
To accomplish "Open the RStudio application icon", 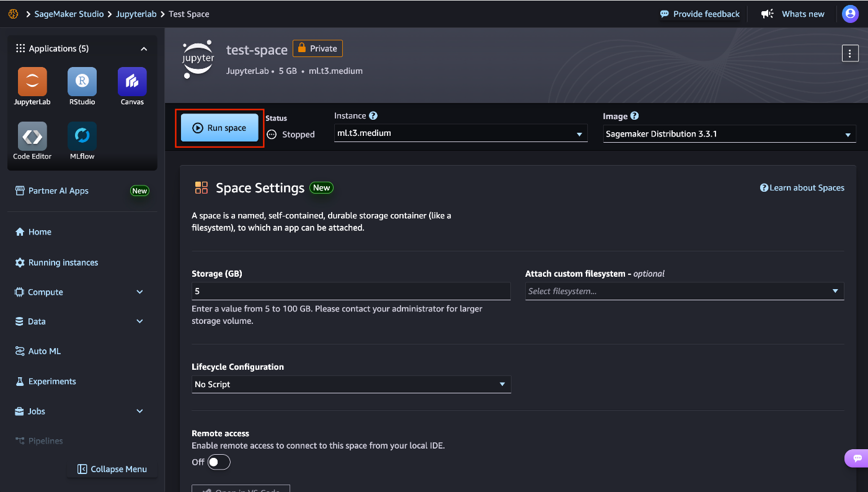I will (x=82, y=82).
